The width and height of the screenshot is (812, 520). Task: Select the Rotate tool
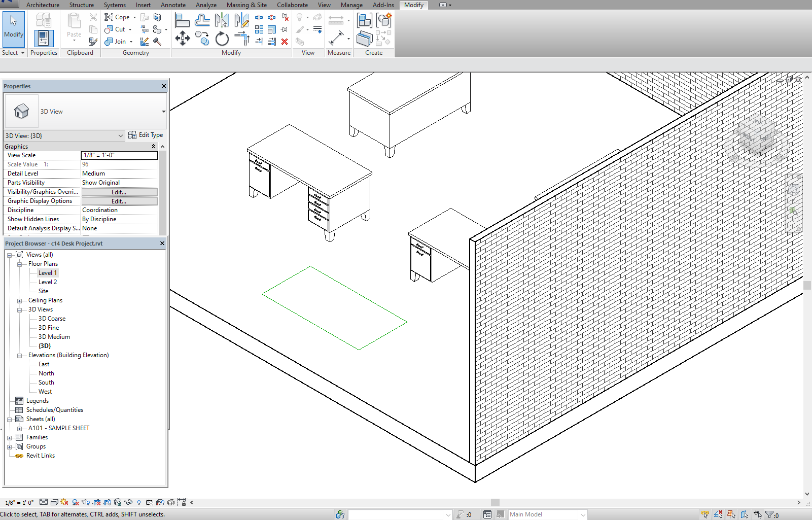(x=222, y=38)
